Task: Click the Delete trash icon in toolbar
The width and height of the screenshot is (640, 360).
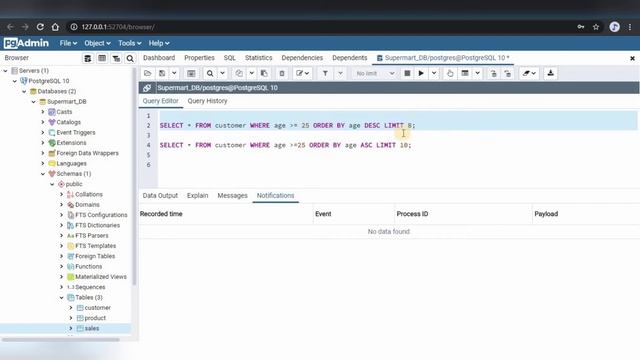Action: click(282, 73)
